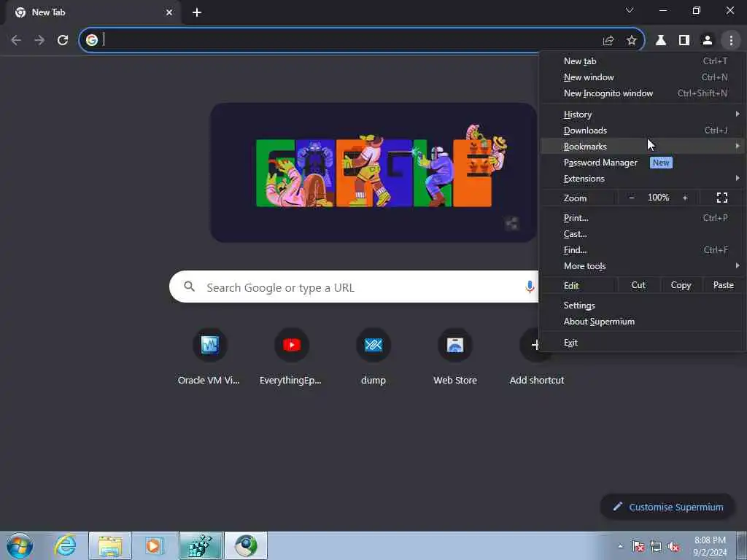This screenshot has height=560, width=747.
Task: Click the Google icon in address bar
Action: [92, 40]
